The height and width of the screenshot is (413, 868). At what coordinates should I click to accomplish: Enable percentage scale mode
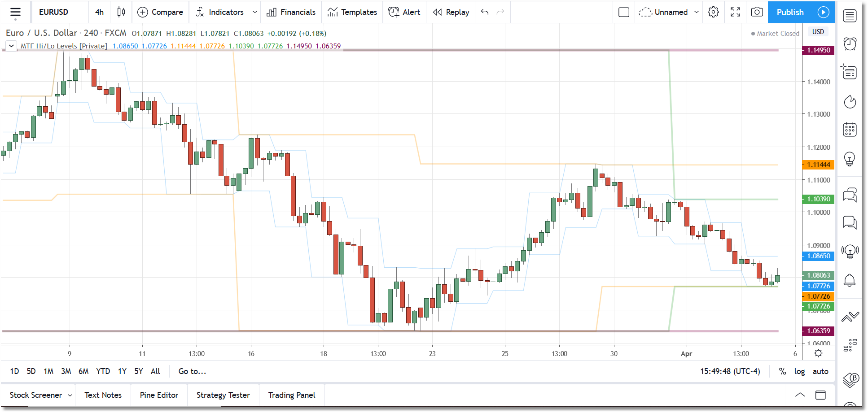[782, 371]
